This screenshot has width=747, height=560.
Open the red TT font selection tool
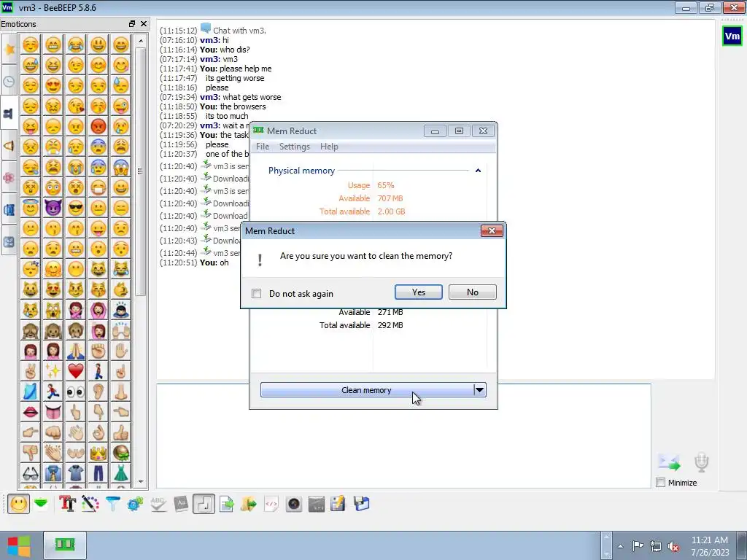pyautogui.click(x=67, y=504)
